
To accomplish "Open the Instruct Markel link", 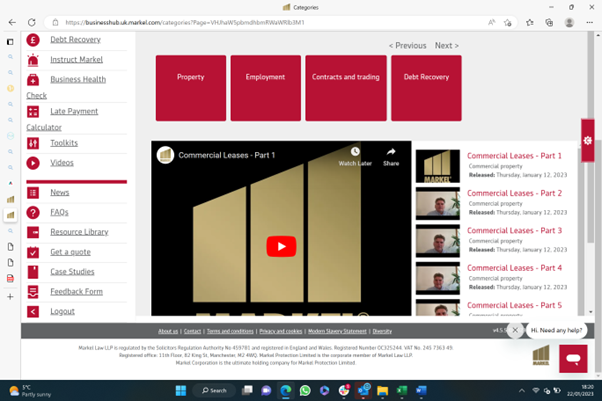I will pyautogui.click(x=76, y=60).
